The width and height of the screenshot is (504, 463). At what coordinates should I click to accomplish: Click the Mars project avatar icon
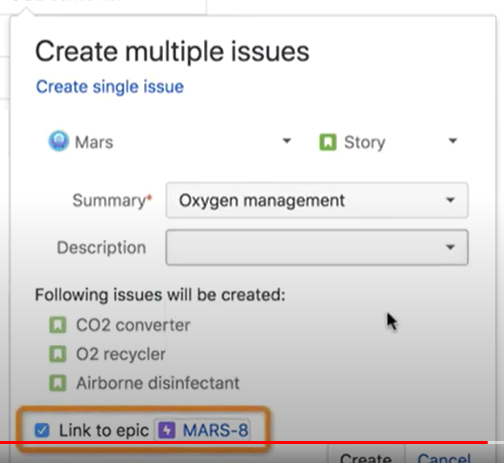[x=59, y=141]
